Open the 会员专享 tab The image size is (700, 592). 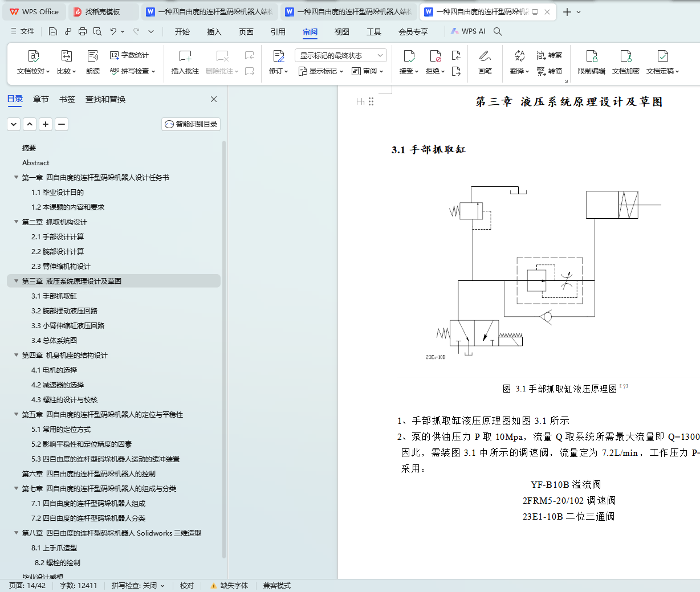point(413,31)
